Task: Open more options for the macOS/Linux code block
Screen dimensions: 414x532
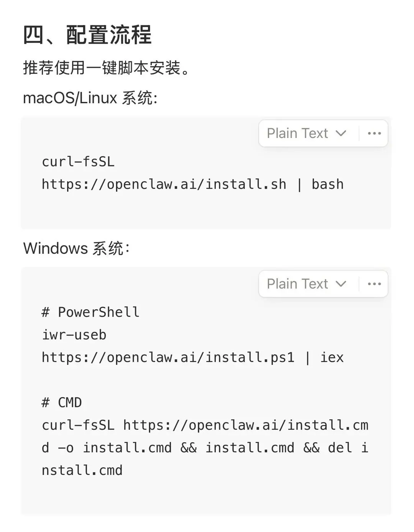Action: [x=374, y=133]
